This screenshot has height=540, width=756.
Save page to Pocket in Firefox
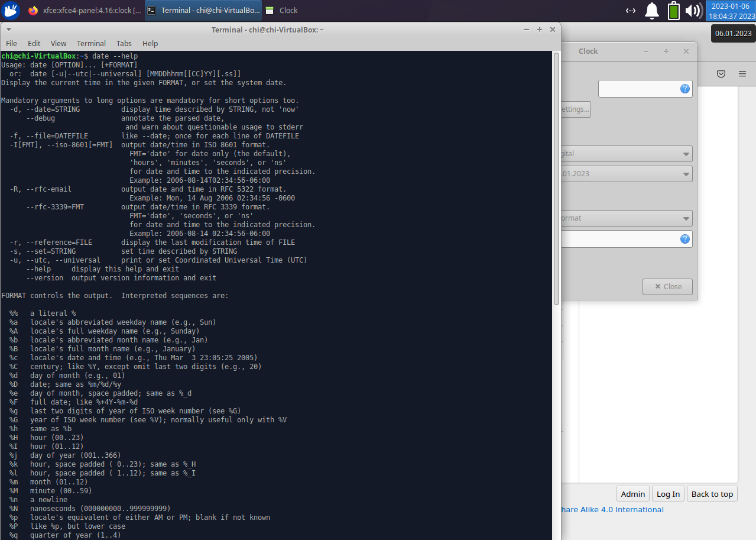tap(721, 74)
